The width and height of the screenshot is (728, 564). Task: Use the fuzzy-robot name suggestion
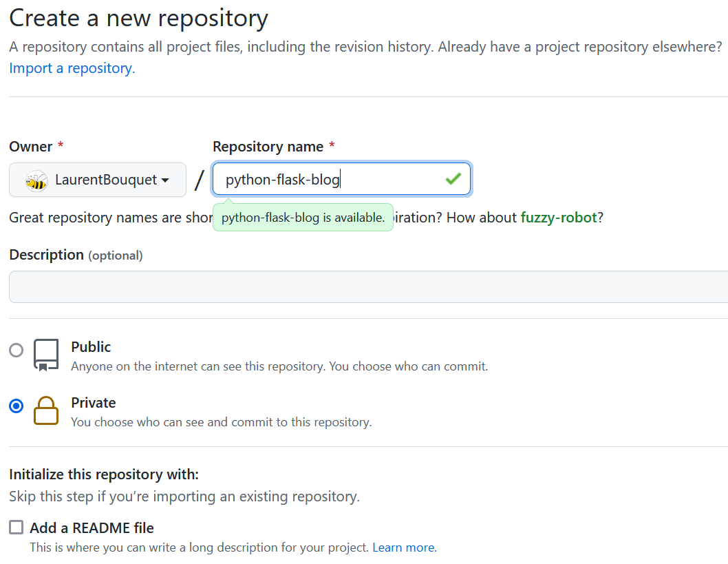[x=558, y=218]
